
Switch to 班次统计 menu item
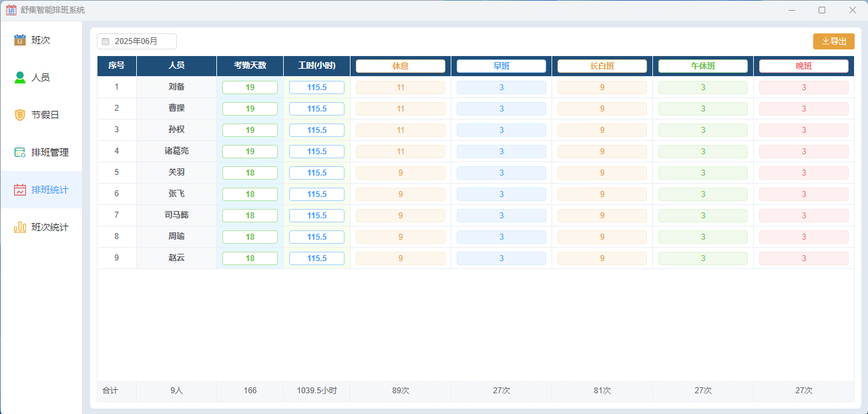49,227
